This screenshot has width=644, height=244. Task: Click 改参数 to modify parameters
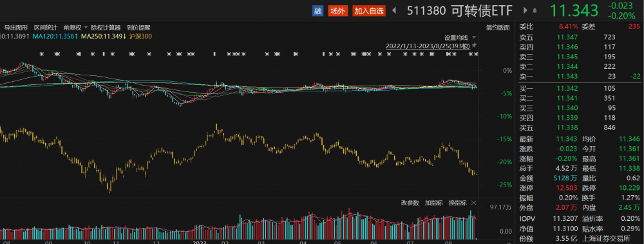(x=410, y=203)
